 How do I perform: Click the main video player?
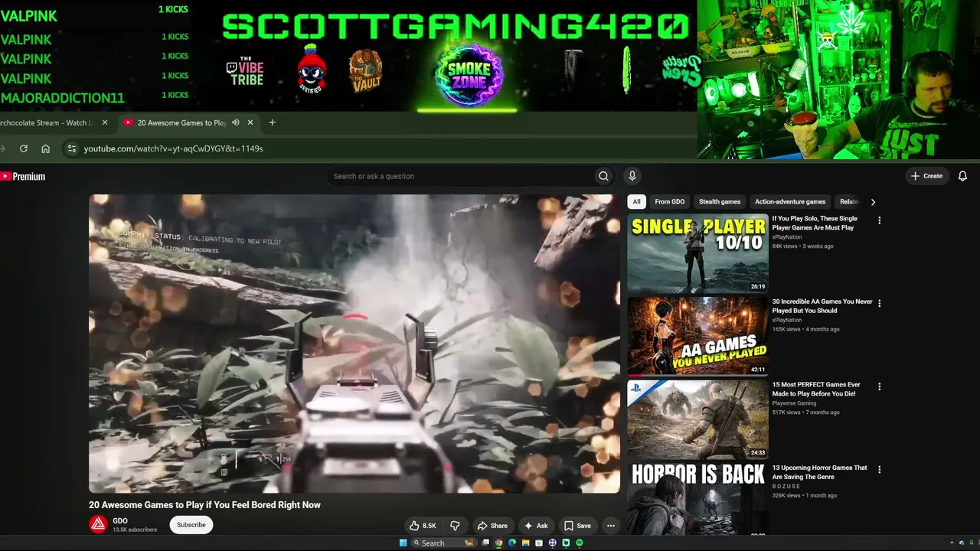pyautogui.click(x=354, y=344)
